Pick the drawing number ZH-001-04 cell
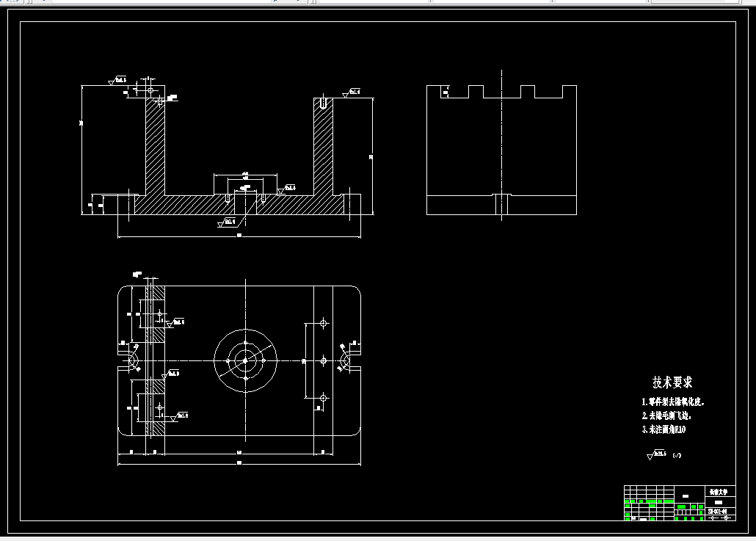The height and width of the screenshot is (541, 756). [x=720, y=511]
